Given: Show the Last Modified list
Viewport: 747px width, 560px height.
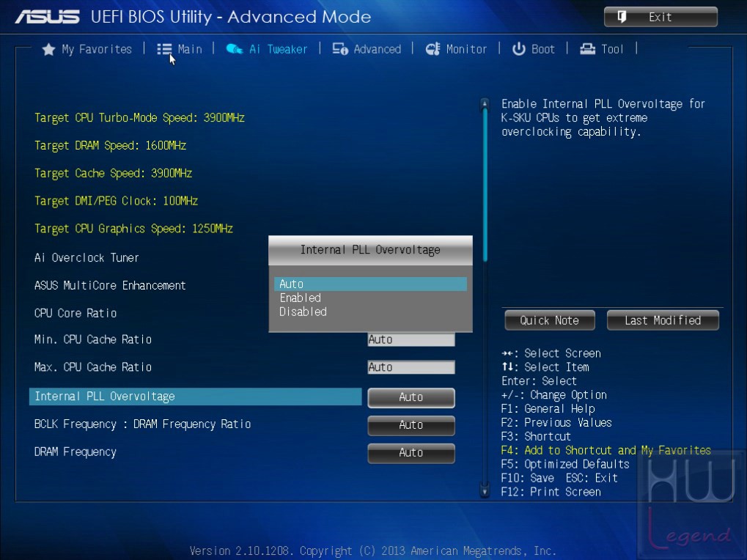Looking at the screenshot, I should coord(663,320).
